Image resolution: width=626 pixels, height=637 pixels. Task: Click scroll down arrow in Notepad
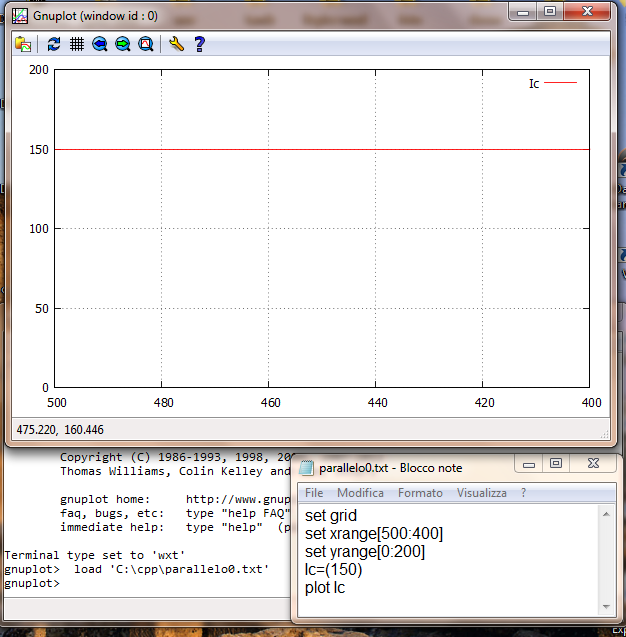[x=605, y=606]
